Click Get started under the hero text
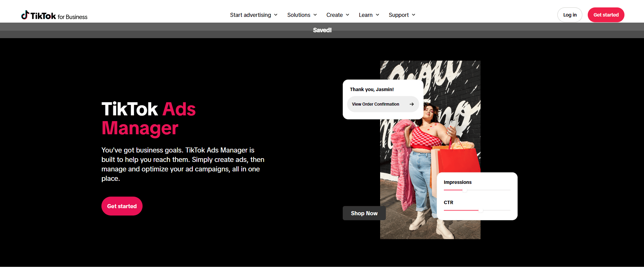This screenshot has height=279, width=644. coord(122,206)
